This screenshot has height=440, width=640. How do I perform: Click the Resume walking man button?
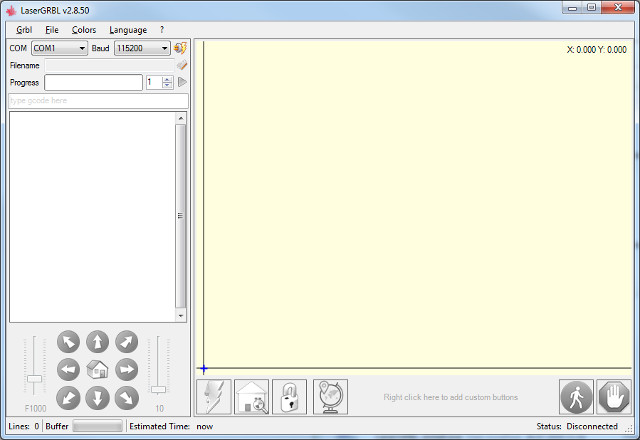point(576,397)
